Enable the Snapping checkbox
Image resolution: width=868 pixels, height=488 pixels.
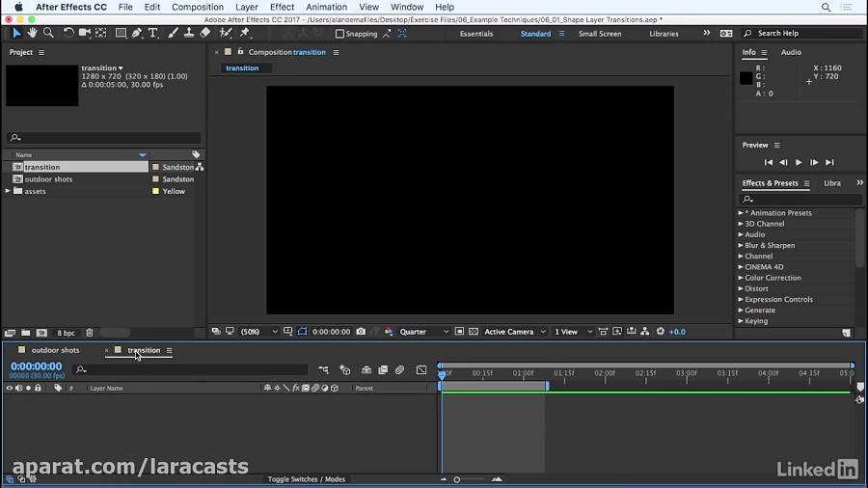point(339,34)
